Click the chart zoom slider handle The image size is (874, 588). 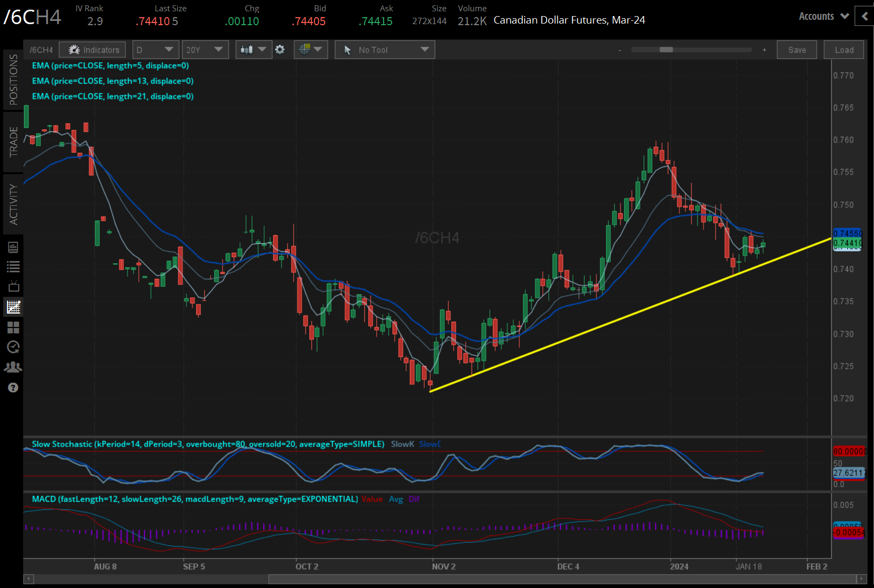(x=666, y=50)
